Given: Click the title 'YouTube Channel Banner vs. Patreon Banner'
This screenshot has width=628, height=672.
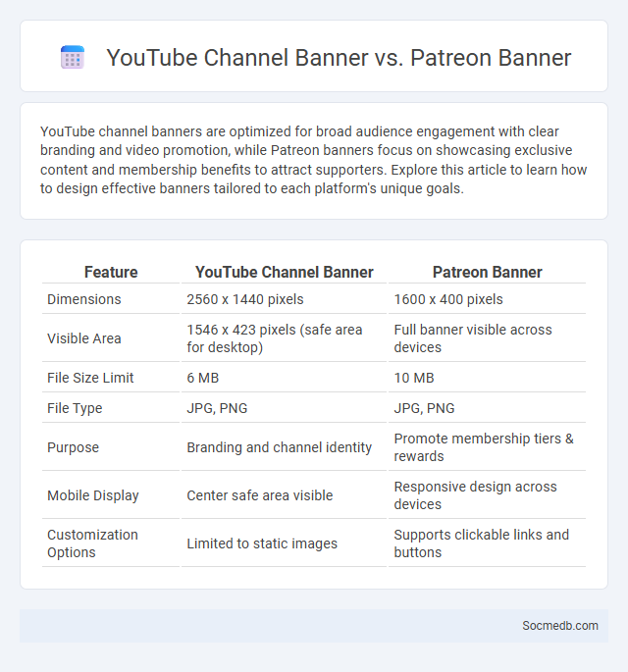Looking at the screenshot, I should coord(339,58).
